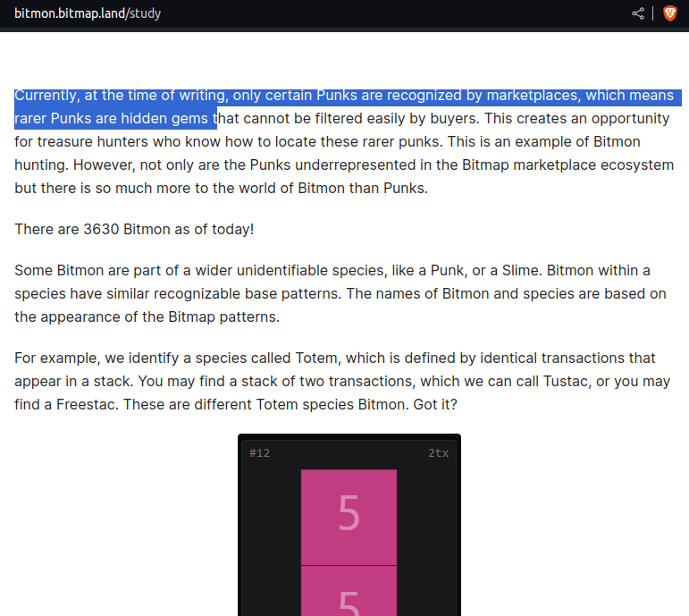This screenshot has width=689, height=616.
Task: Click the word 'Freestac' in the paragraph
Action: 87,404
